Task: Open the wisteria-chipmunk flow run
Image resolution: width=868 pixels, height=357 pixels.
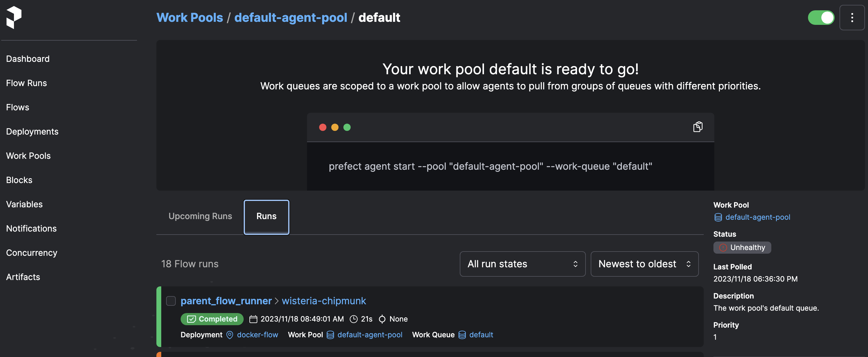Action: pyautogui.click(x=324, y=301)
